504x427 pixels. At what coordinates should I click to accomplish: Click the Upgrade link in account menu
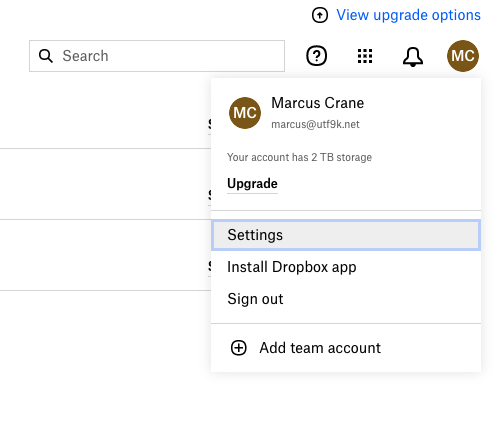pyautogui.click(x=252, y=184)
